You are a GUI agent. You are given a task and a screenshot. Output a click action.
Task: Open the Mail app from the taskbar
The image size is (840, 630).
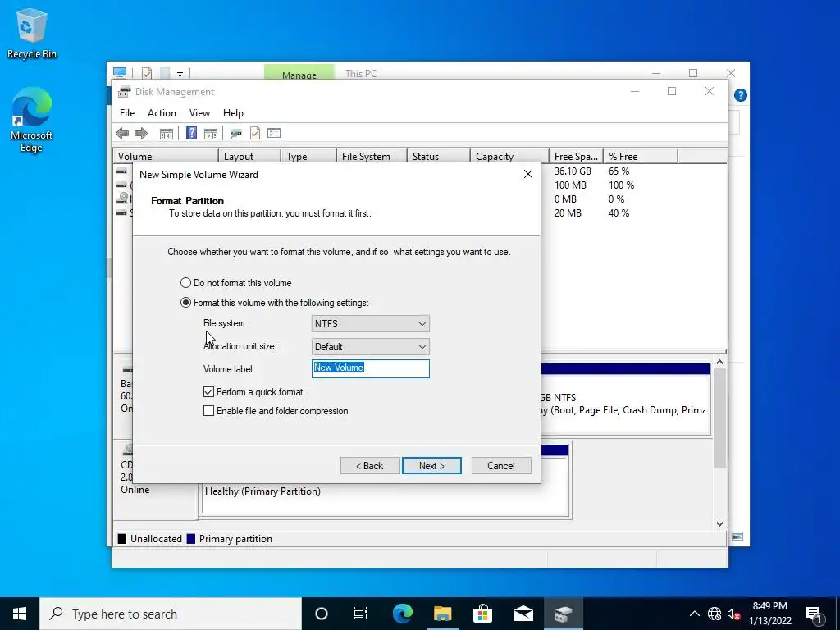click(523, 614)
